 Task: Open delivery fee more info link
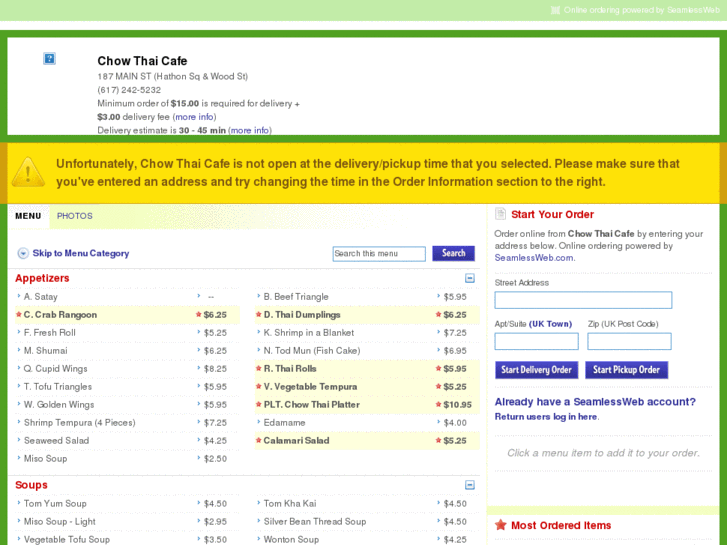194,117
